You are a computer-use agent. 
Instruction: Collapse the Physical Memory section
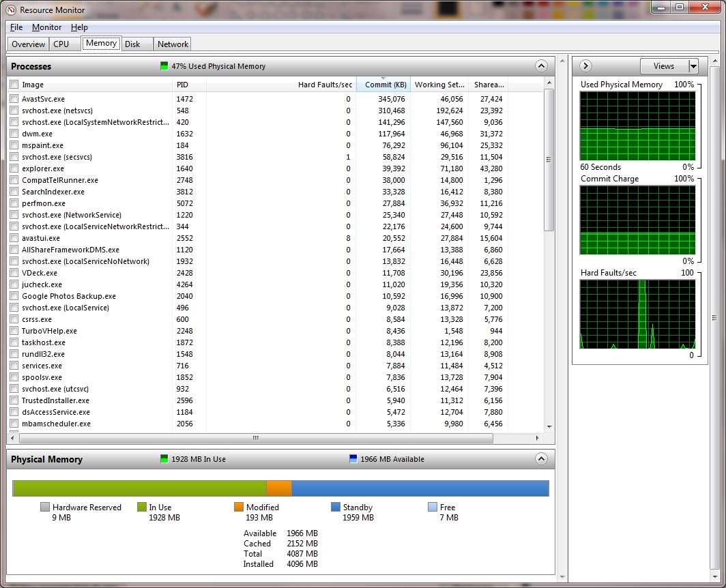coord(541,459)
